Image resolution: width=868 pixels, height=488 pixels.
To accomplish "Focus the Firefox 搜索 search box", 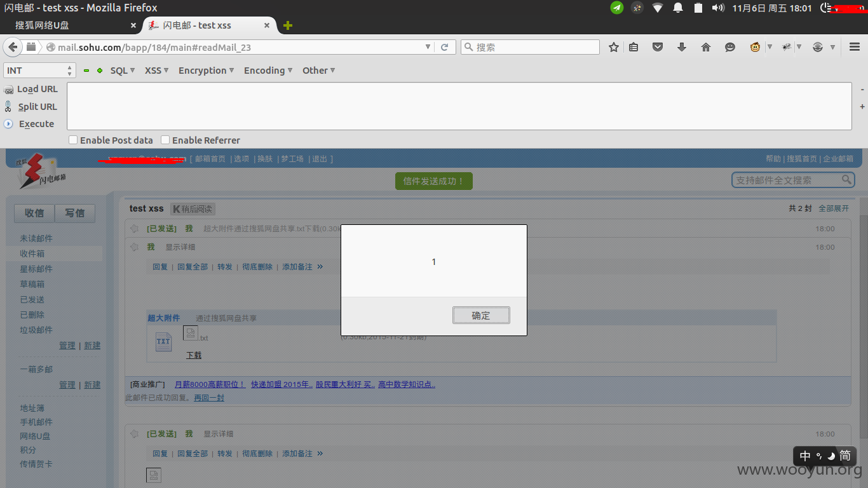I will (x=530, y=47).
